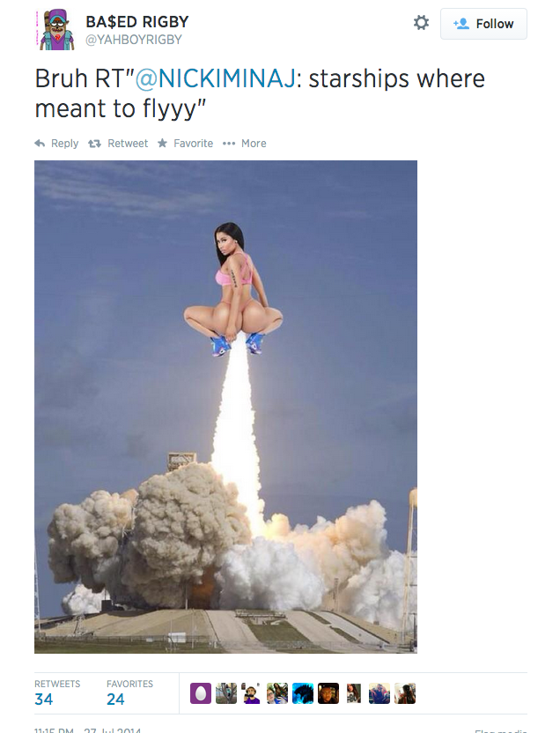
Task: Open the @YAHBOYRIGBY handle link
Action: 134,40
